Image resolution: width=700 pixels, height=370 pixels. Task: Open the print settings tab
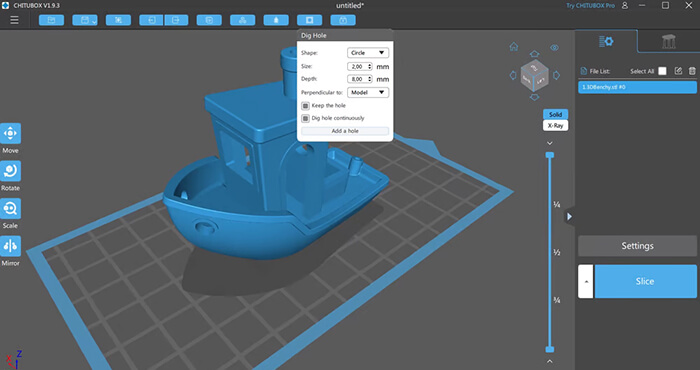click(606, 42)
